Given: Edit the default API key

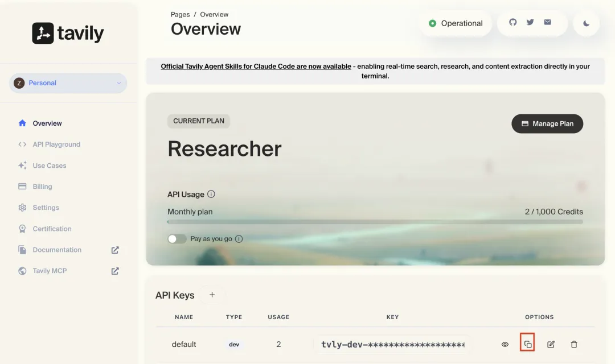Looking at the screenshot, I should tap(551, 345).
